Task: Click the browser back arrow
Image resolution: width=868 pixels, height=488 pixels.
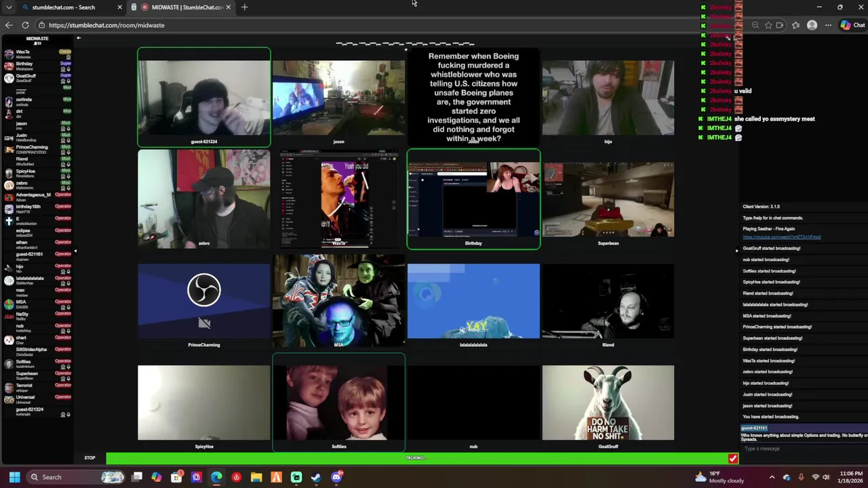Action: tap(9, 25)
